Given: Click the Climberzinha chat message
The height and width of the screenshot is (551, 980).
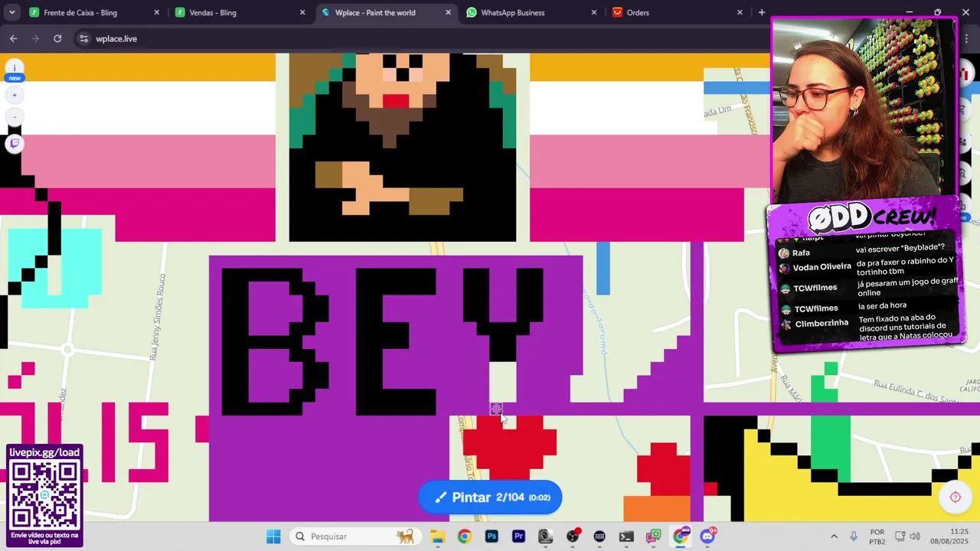Looking at the screenshot, I should 867,328.
